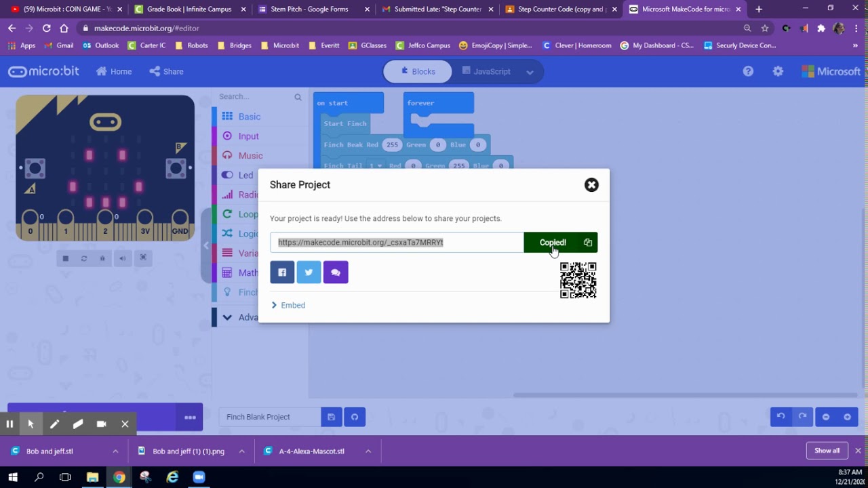This screenshot has width=868, height=488.
Task: Click the Copied! button
Action: (x=560, y=242)
